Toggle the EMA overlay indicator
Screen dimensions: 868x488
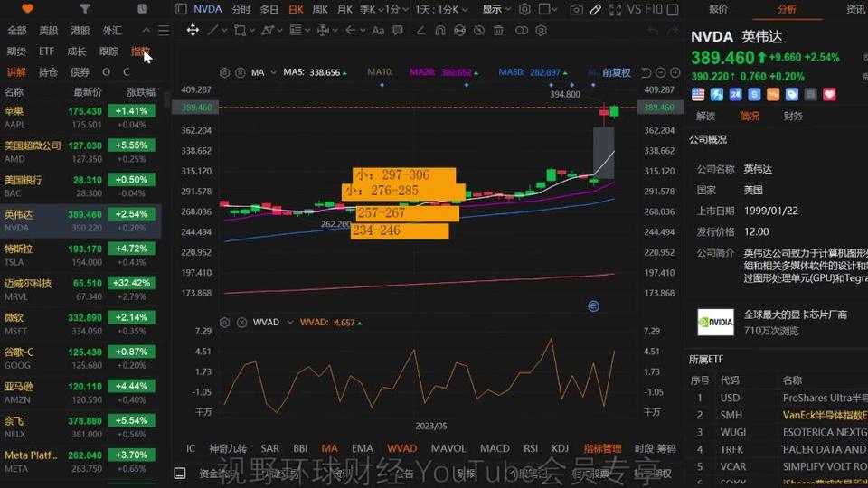coord(362,448)
